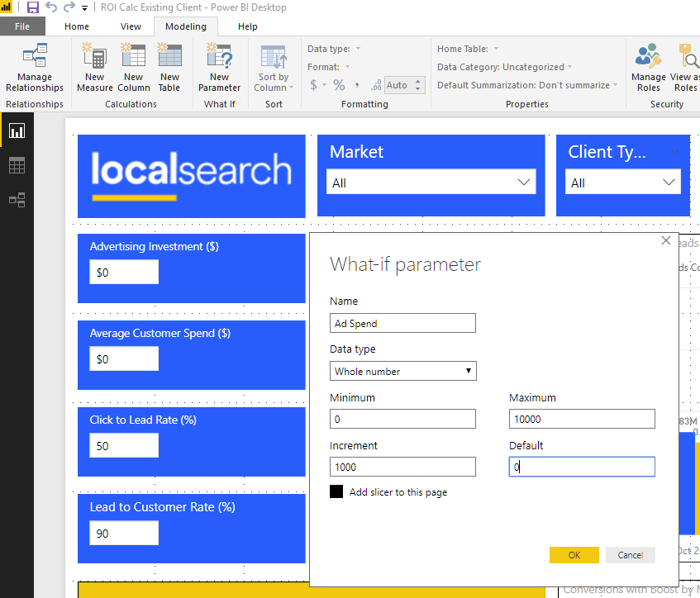This screenshot has width=700, height=598.
Task: Switch to Model relationships view in sidebar
Action: pos(17,200)
